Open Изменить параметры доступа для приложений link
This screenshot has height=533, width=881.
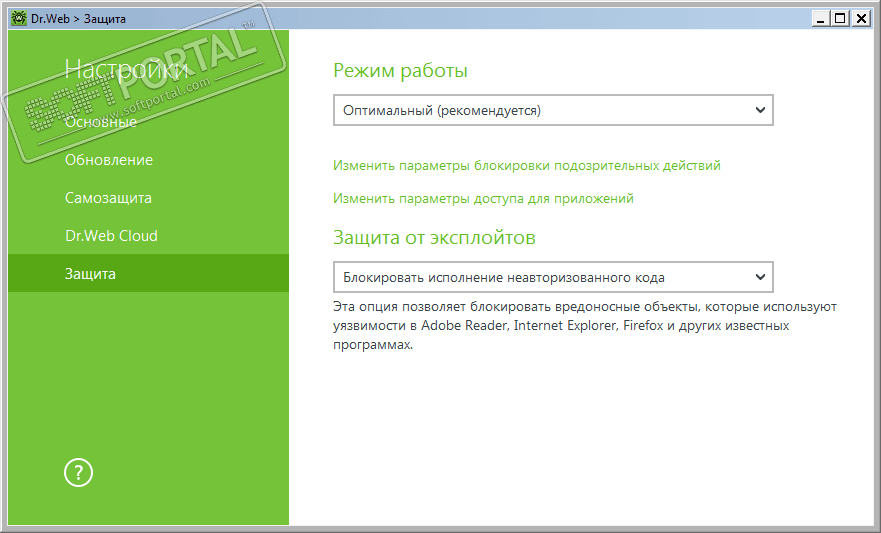pyautogui.click(x=483, y=198)
